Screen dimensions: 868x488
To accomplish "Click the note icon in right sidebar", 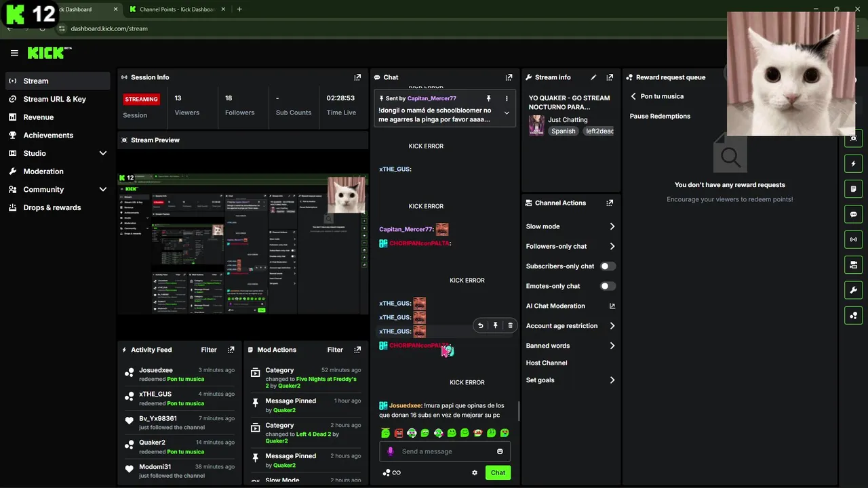I will click(854, 188).
